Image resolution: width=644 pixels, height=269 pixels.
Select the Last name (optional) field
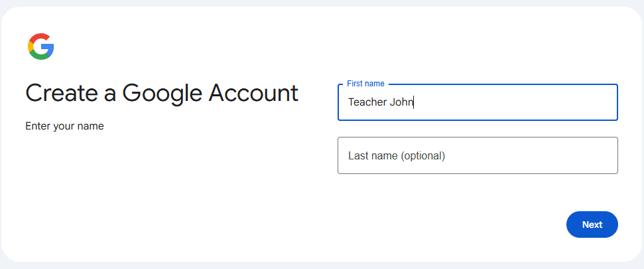[x=478, y=155]
